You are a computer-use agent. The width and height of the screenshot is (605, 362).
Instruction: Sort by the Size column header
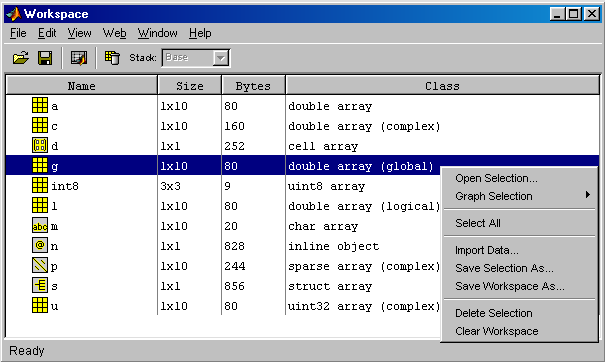click(189, 85)
